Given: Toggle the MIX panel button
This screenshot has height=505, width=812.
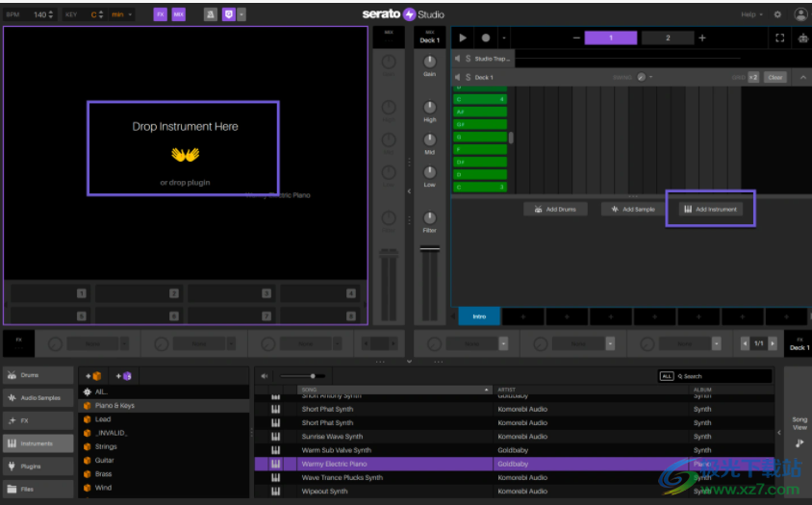Looking at the screenshot, I should (179, 14).
